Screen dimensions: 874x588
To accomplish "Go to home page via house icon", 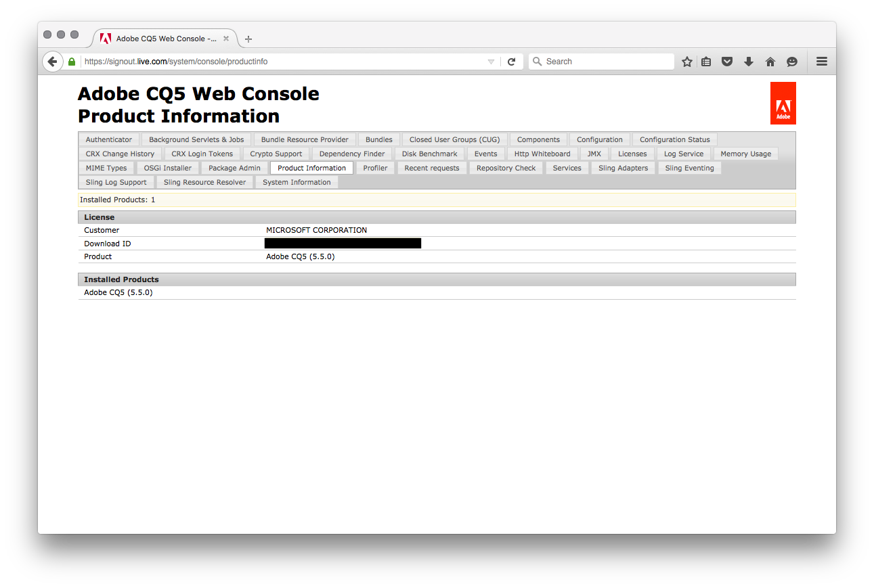I will pyautogui.click(x=770, y=62).
